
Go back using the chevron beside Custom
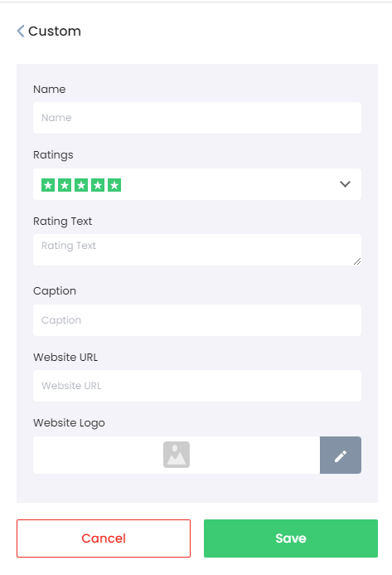[x=21, y=32]
